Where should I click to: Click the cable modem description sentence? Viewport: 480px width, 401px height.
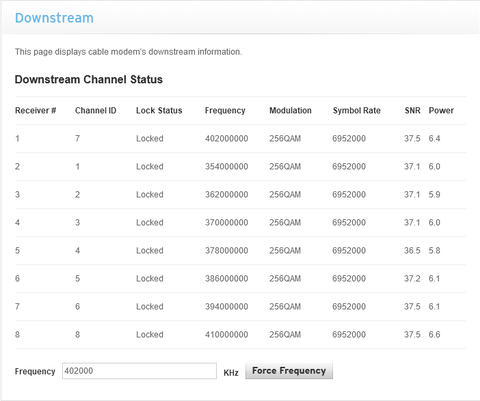[128, 52]
